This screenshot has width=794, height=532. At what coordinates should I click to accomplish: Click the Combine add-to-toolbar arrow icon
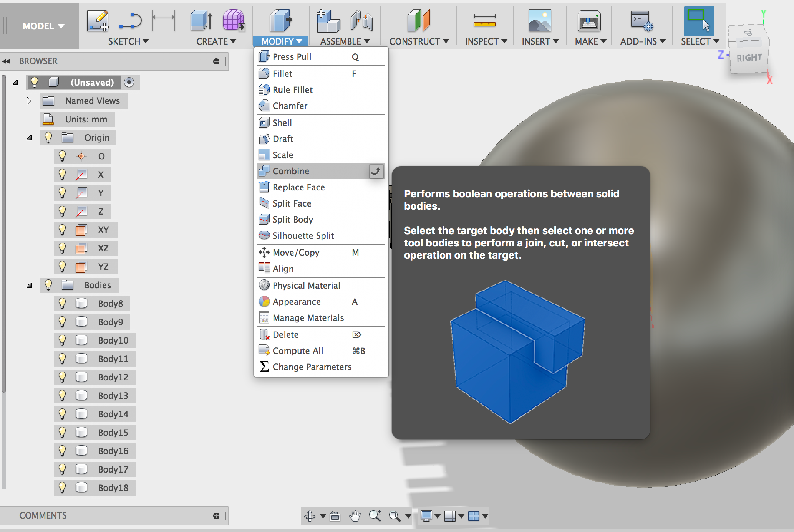click(376, 171)
